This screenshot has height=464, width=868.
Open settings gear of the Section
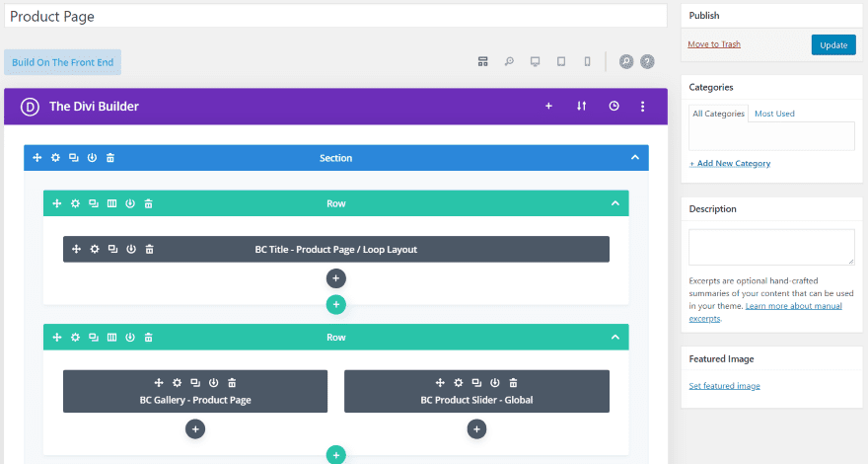click(55, 158)
